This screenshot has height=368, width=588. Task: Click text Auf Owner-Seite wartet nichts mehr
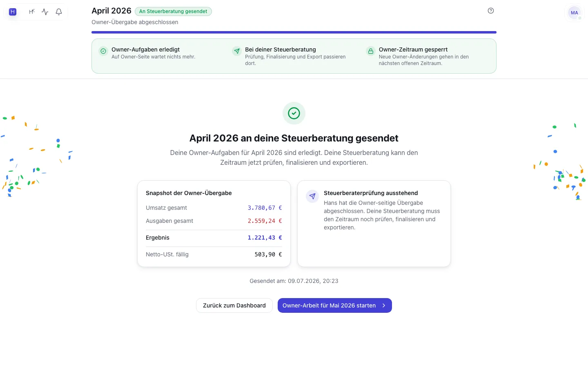(x=153, y=57)
